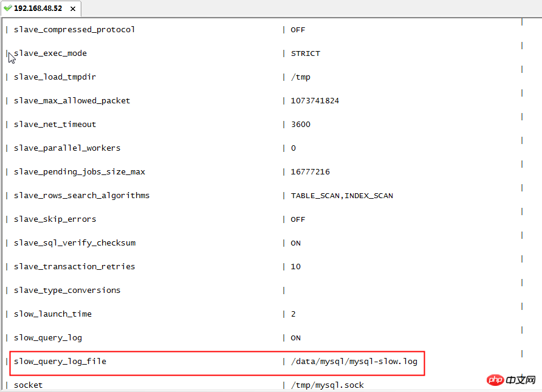This screenshot has height=392, width=542.
Task: Click slave_max_allowed_packet variable name
Action: [72, 101]
